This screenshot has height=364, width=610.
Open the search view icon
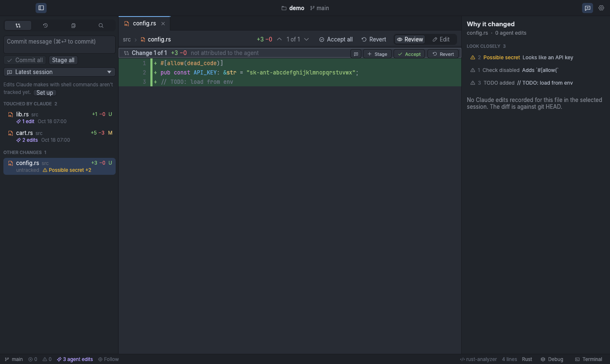click(x=101, y=25)
